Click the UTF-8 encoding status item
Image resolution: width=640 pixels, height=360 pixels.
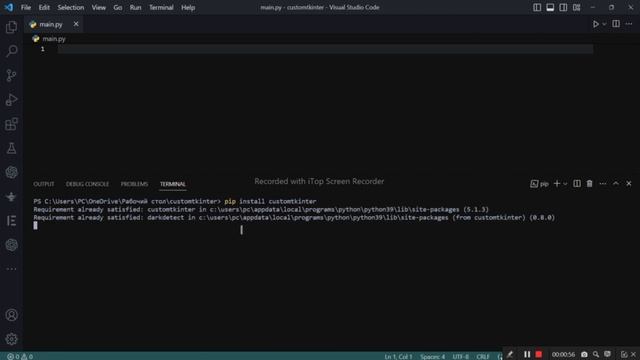pos(460,356)
